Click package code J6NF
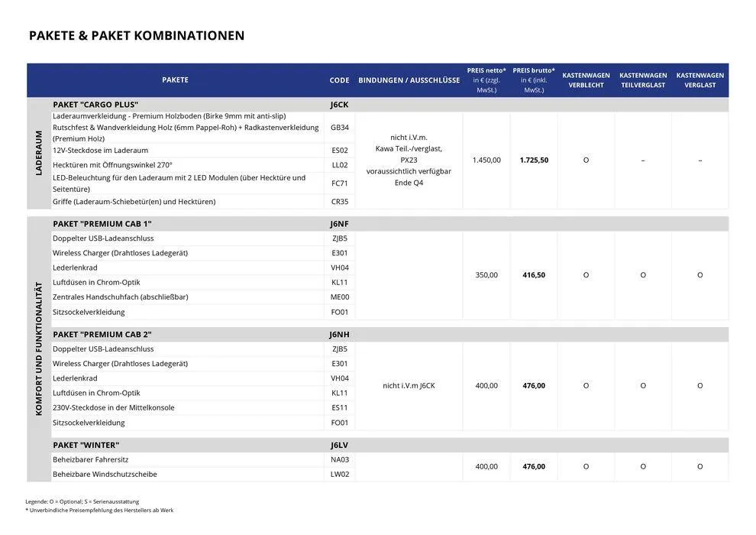The image size is (756, 535). tap(339, 224)
